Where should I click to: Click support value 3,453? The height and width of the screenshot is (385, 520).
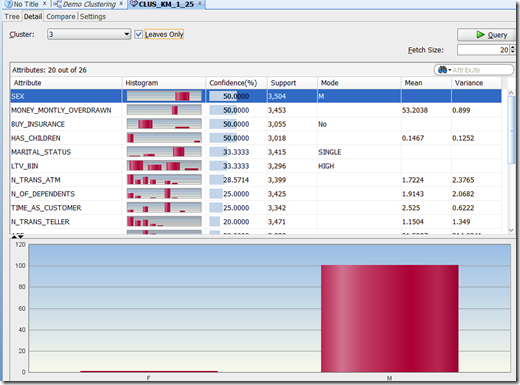click(277, 110)
